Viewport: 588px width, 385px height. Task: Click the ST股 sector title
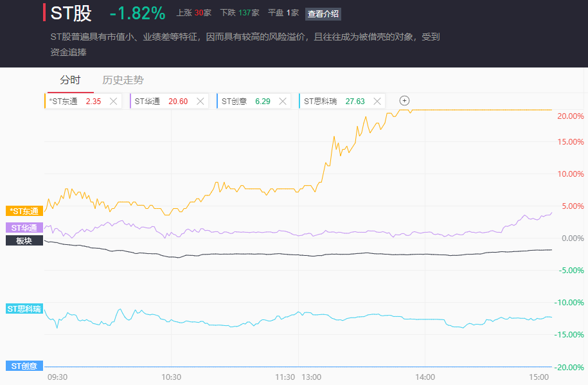click(x=71, y=13)
